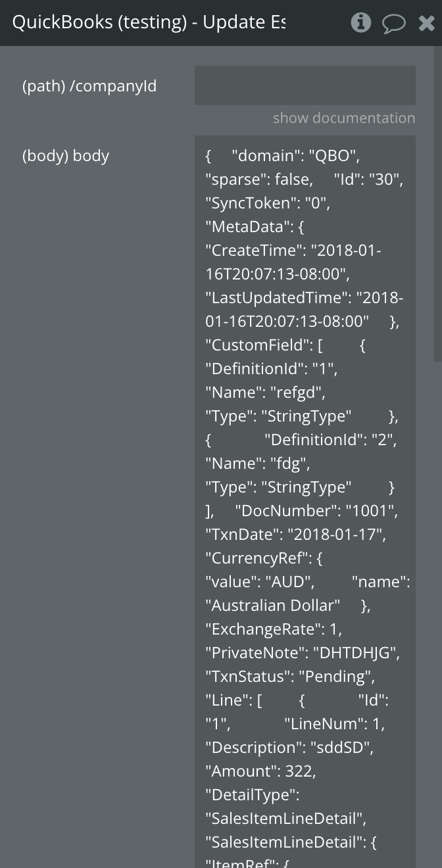Viewport: 442px width, 868px height.
Task: Click the panel title QuickBooks (testing)
Action: click(100, 22)
